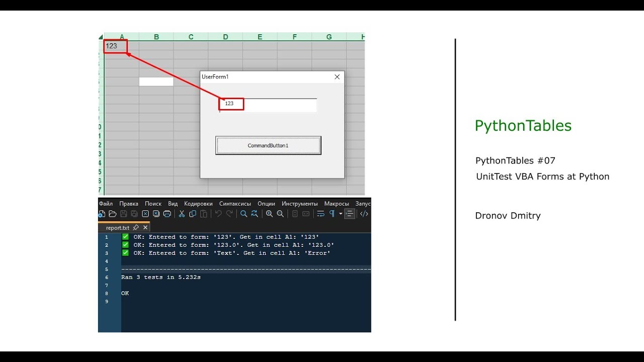This screenshot has width=644, height=362.
Task: Click the code tag icon in the toolbar
Action: point(364,214)
